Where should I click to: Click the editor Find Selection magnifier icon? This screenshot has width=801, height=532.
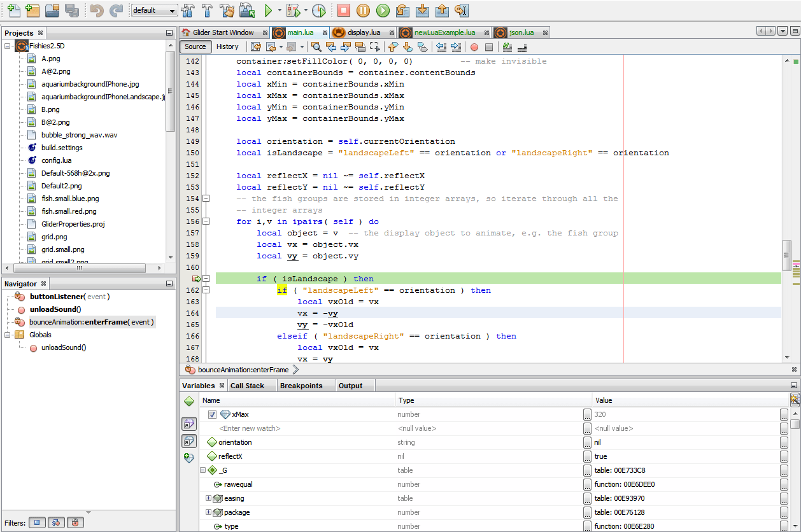click(x=316, y=46)
